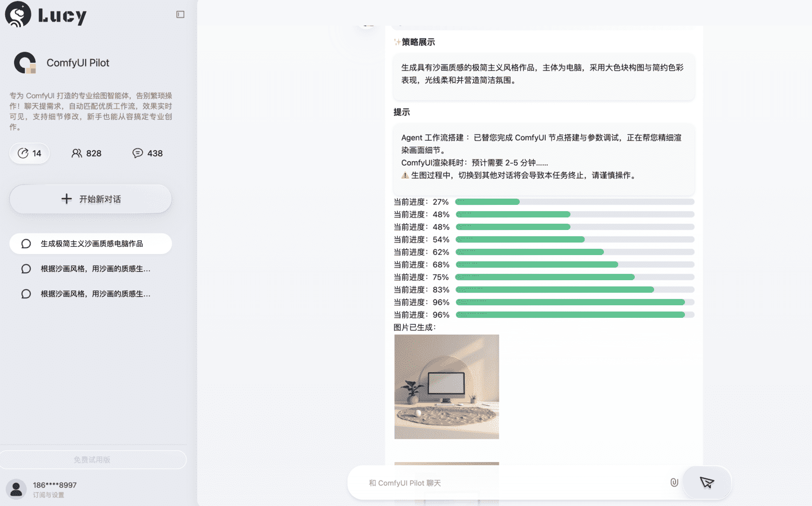Open 订阅与设置 settings link
Image resolution: width=812 pixels, height=506 pixels.
click(x=49, y=495)
